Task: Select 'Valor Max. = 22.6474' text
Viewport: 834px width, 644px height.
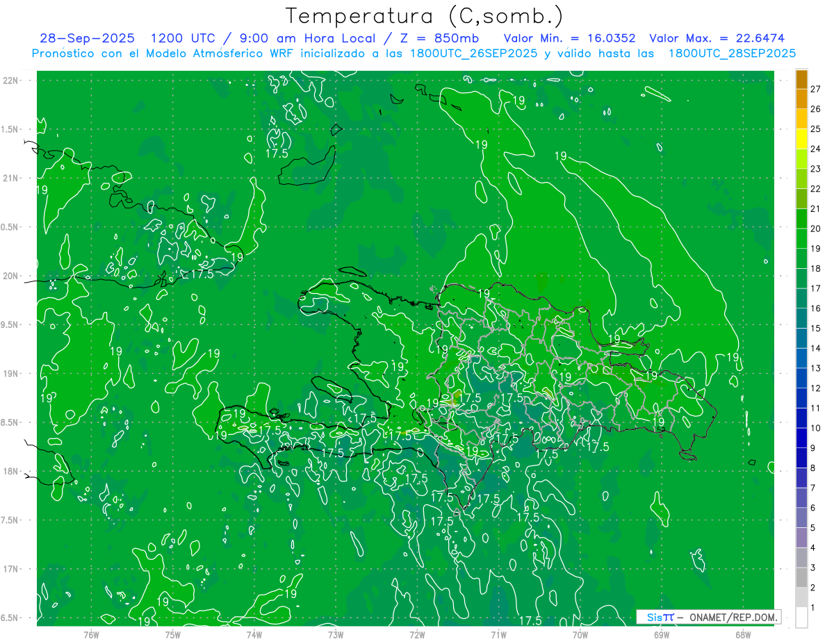Action: [717, 38]
